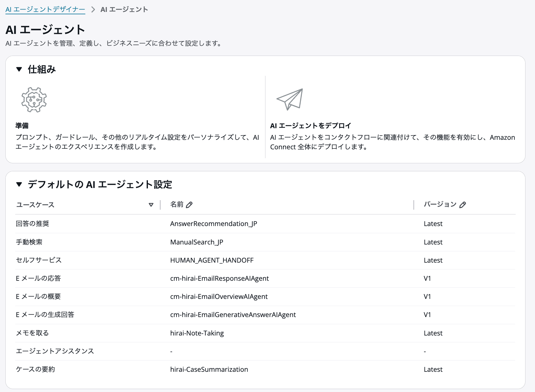Click the pencil edit icon next to 名前
This screenshot has height=392, width=535.
190,204
